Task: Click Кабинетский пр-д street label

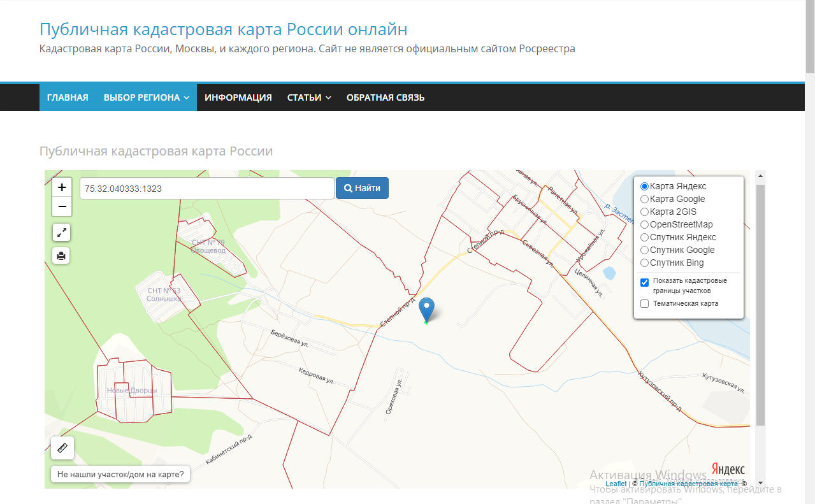Action: tap(229, 449)
